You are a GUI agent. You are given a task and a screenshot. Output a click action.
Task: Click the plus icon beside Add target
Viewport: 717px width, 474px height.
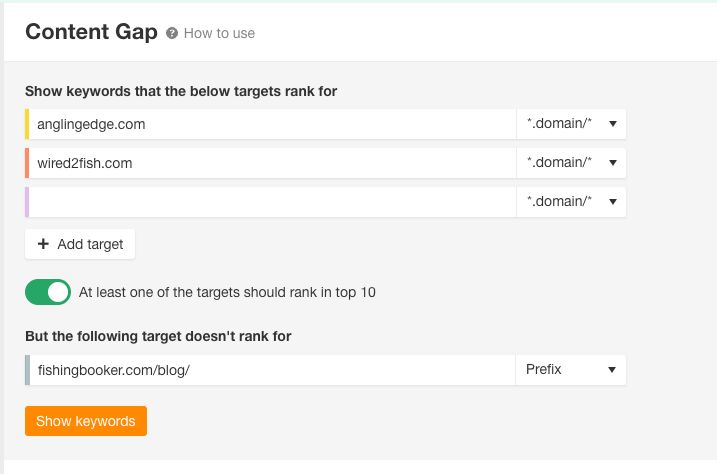43,244
